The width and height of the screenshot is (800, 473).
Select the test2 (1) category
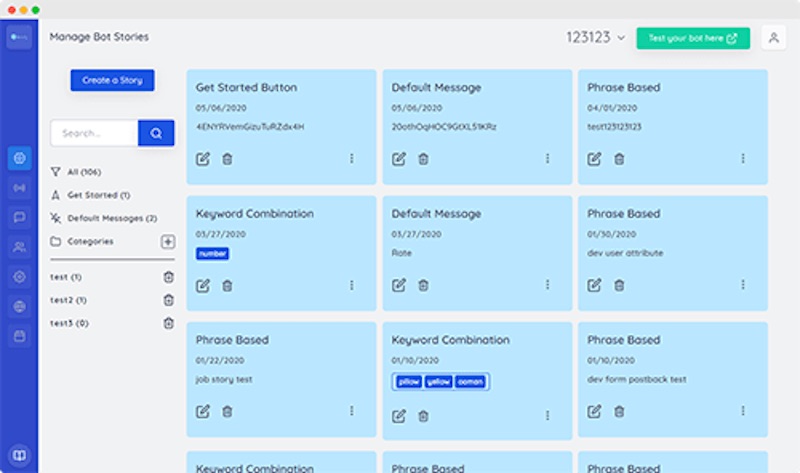[x=68, y=300]
